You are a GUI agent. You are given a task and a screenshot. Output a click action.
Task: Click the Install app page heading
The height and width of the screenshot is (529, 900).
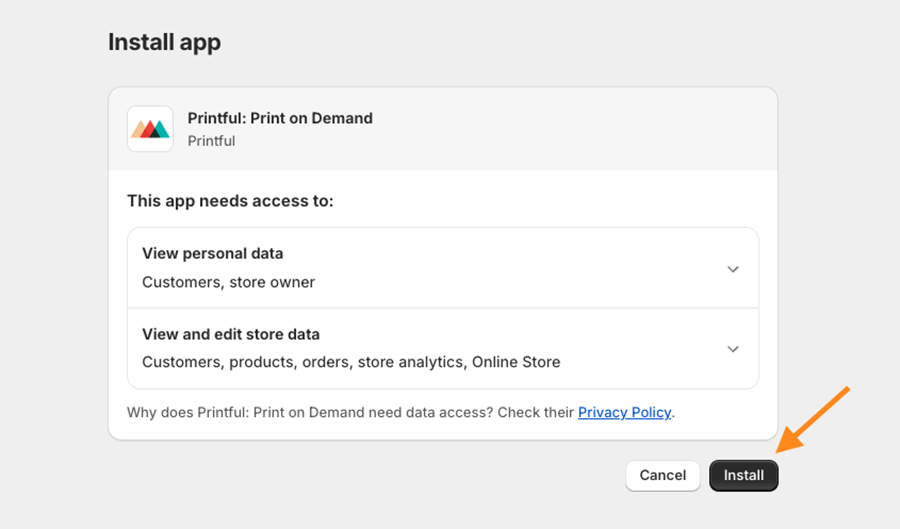coord(165,42)
